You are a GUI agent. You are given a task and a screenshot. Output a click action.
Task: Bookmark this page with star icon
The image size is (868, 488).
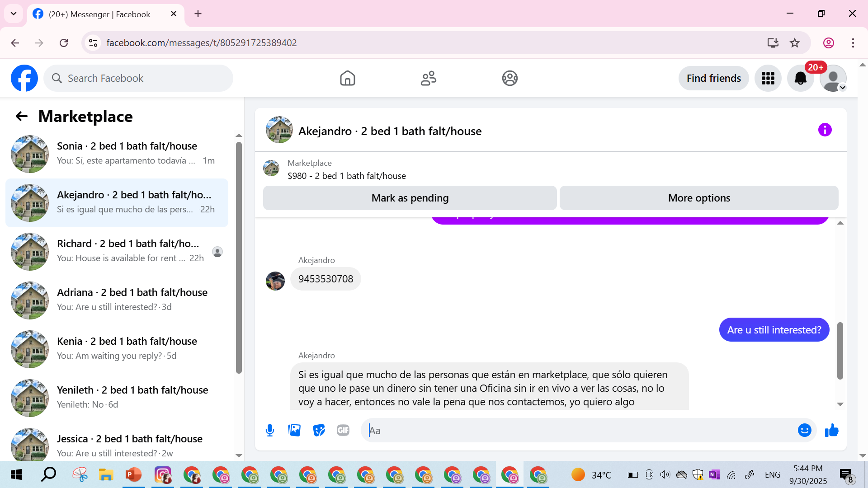point(795,43)
